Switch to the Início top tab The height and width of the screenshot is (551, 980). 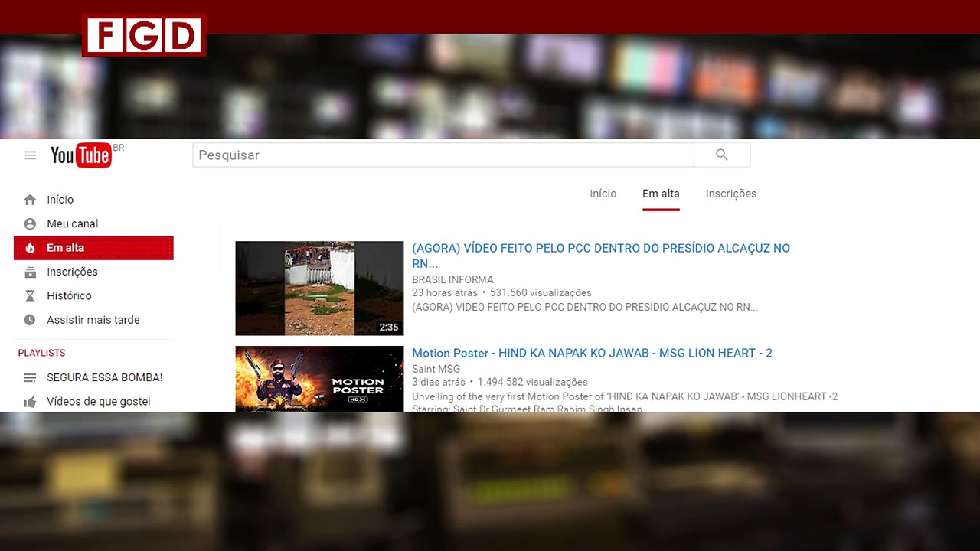click(x=603, y=194)
